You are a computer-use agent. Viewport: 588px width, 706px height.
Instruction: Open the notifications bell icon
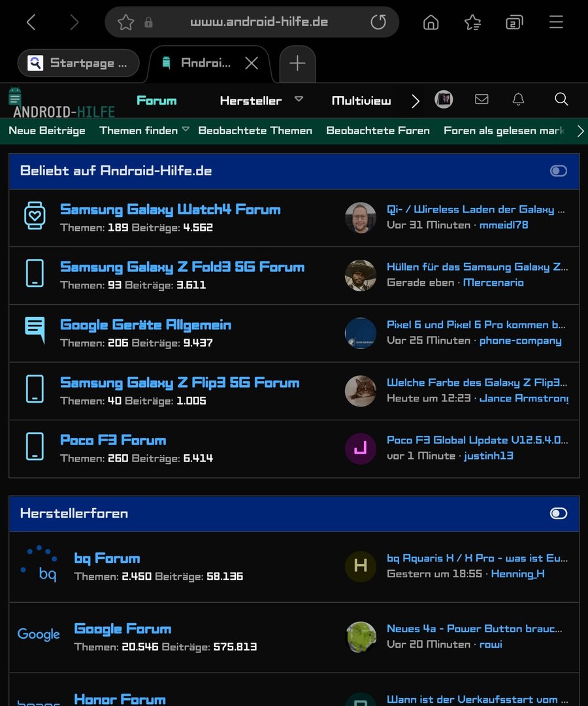click(x=518, y=99)
